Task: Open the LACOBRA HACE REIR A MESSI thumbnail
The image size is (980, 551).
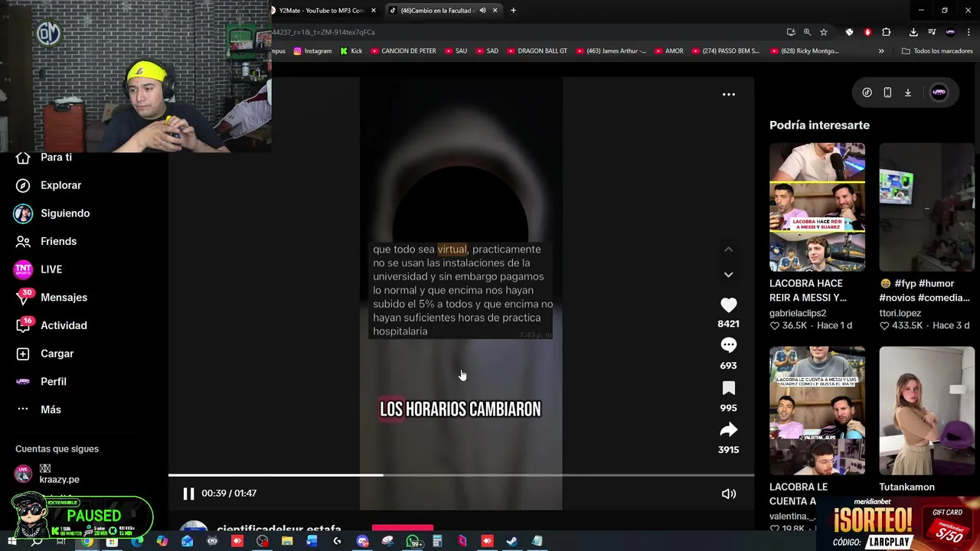Action: pyautogui.click(x=817, y=207)
